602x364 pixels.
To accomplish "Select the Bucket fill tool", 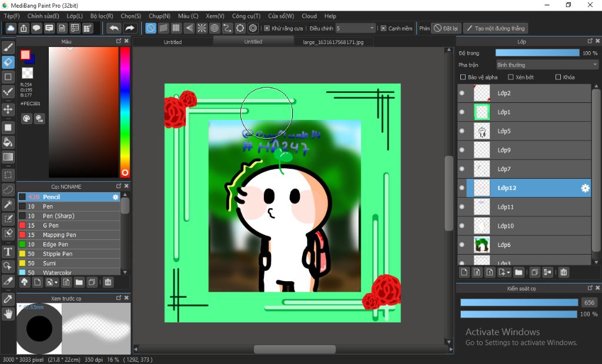I will click(8, 142).
